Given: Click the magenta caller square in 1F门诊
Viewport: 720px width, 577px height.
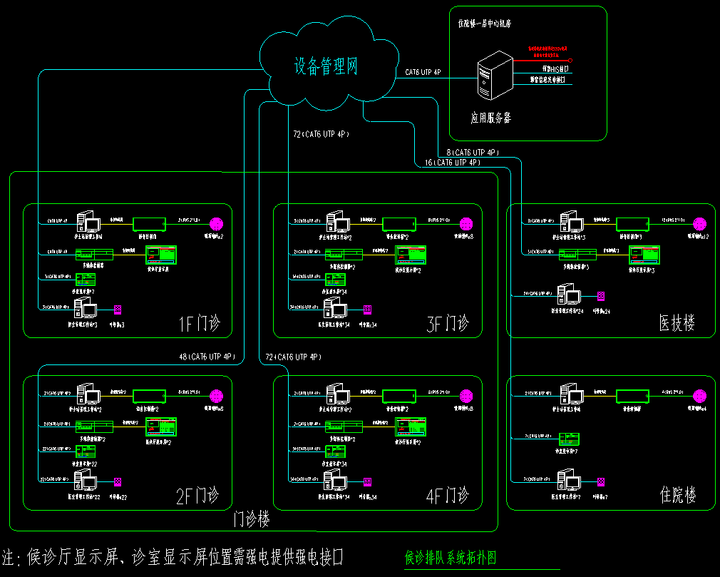Looking at the screenshot, I should (x=118, y=309).
